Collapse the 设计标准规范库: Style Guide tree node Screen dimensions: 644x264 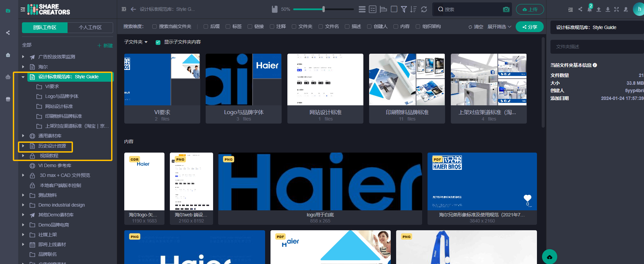click(x=23, y=77)
